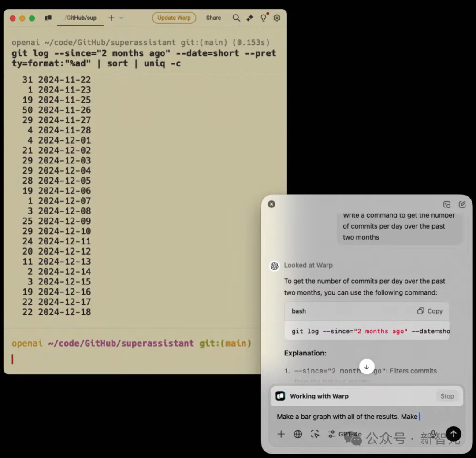Viewport: 476px width, 458px height.
Task: Open search in Warp toolbar
Action: (x=236, y=18)
